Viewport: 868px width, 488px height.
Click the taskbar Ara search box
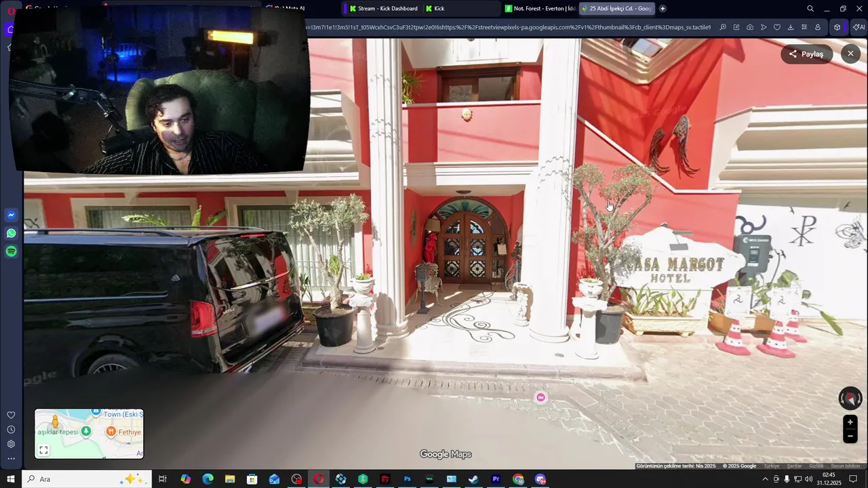point(87,479)
